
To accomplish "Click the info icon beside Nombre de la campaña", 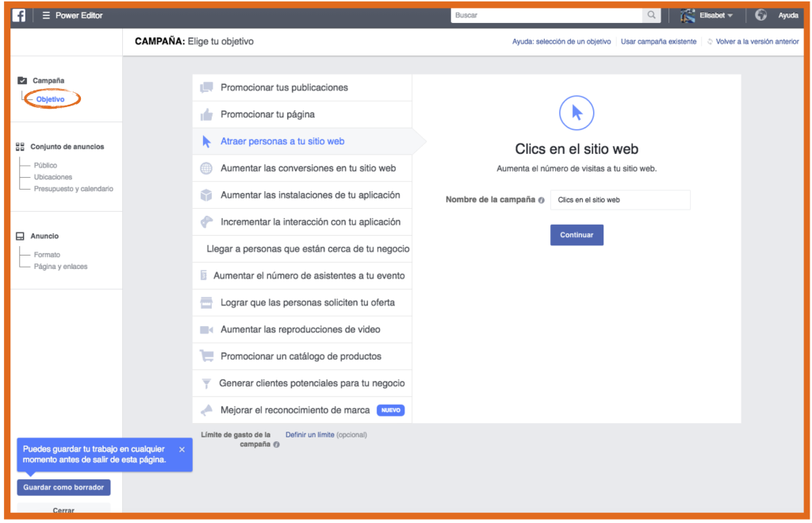I will [542, 201].
